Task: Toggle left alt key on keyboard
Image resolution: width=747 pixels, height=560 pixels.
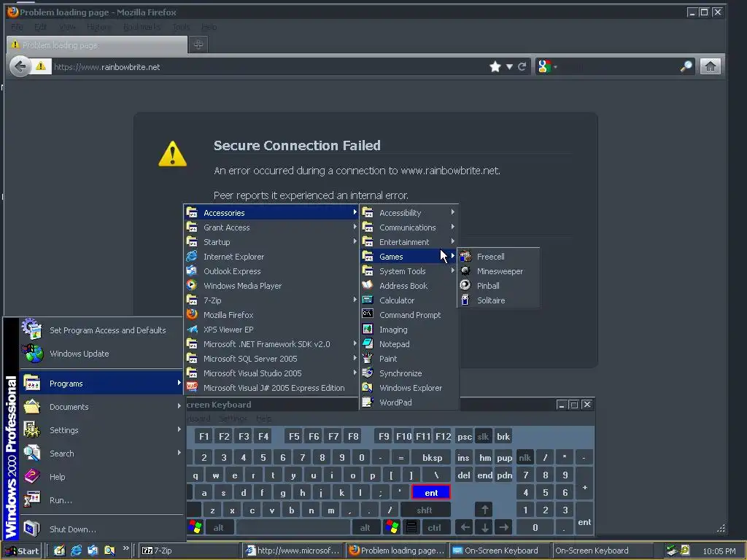Action: click(x=218, y=528)
